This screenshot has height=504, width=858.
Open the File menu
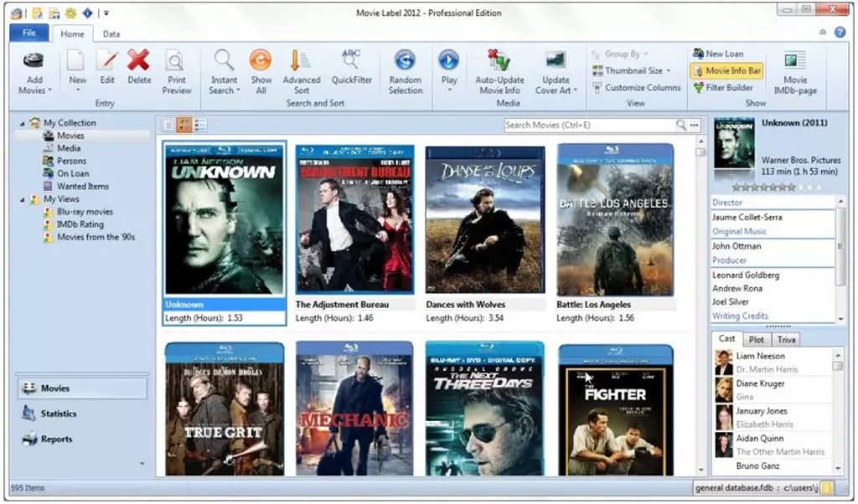[x=29, y=33]
